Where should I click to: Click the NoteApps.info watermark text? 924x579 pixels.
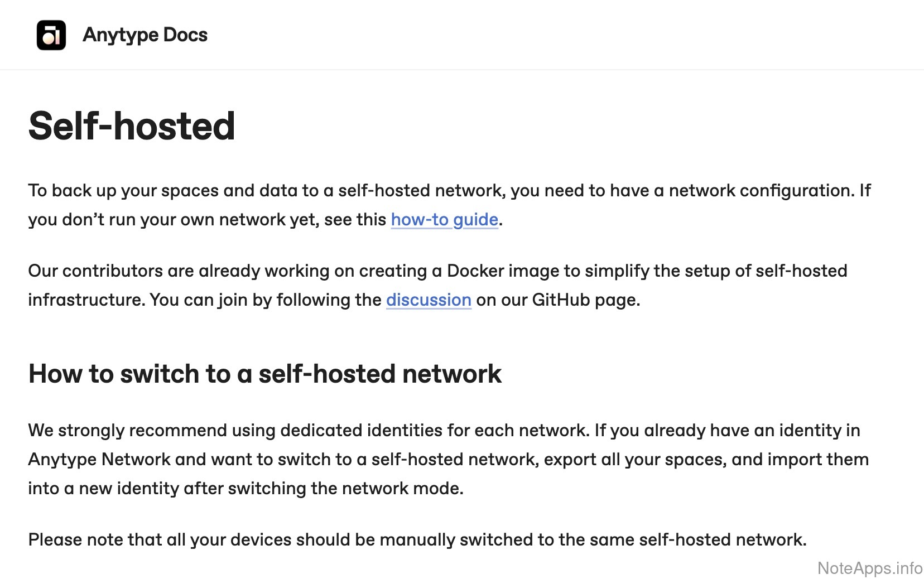(x=869, y=568)
